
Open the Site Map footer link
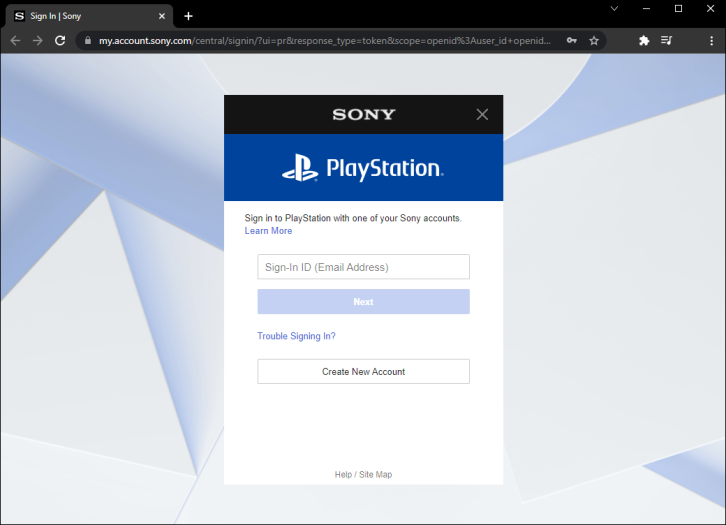376,475
